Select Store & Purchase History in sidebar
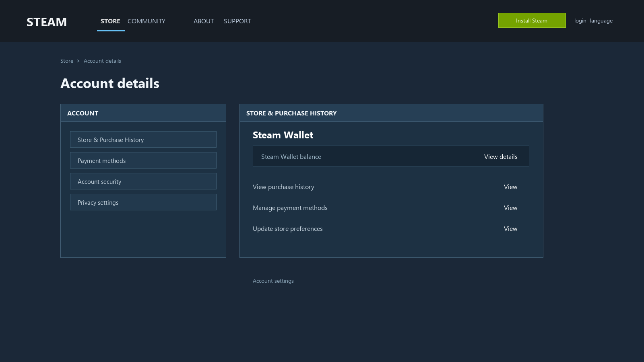This screenshot has width=644, height=362. pos(143,140)
